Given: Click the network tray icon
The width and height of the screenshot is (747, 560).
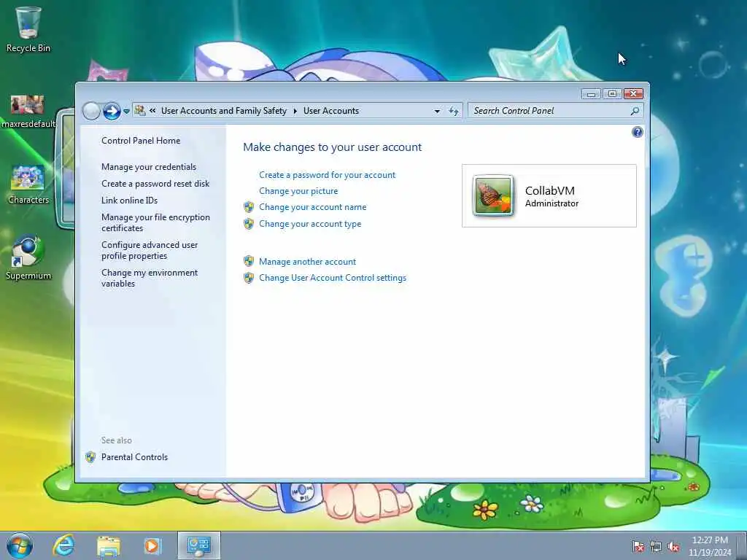Looking at the screenshot, I should point(656,546).
